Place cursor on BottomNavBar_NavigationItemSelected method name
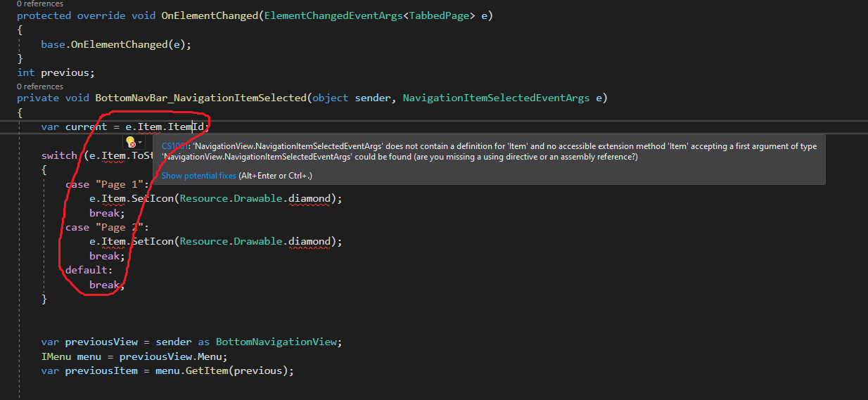 pos(200,98)
